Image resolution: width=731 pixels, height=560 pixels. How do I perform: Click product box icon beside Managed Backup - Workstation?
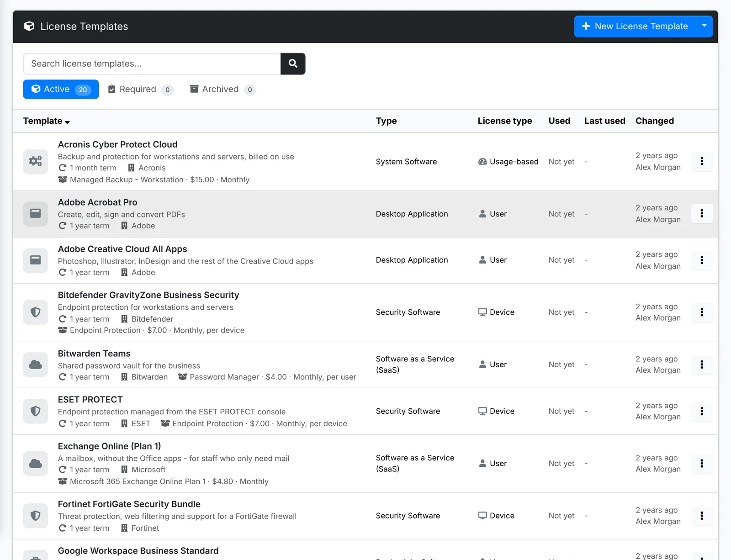[x=63, y=180]
